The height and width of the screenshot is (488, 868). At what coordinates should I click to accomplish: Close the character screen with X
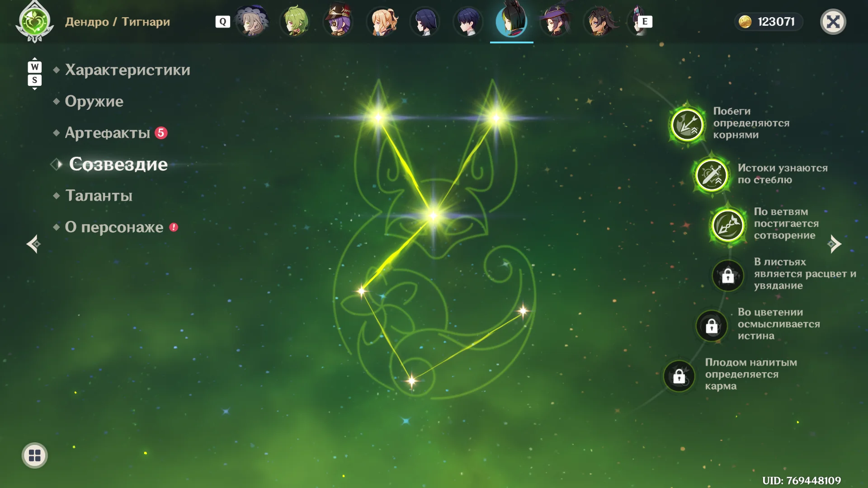coord(833,22)
